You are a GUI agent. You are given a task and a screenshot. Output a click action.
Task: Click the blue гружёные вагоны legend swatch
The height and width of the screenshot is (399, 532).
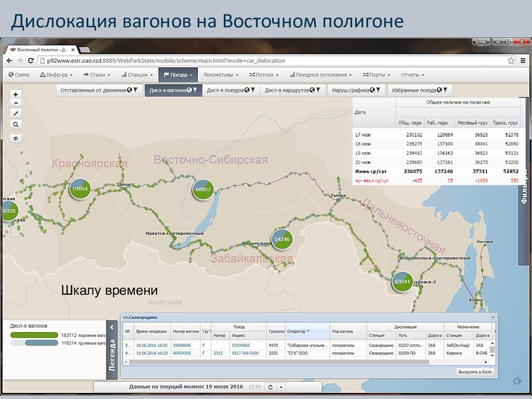(42, 343)
